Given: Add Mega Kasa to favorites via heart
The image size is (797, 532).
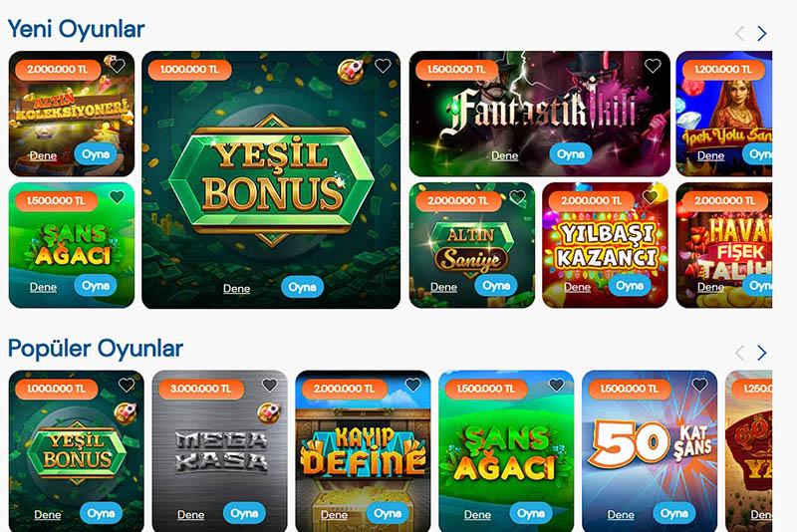Looking at the screenshot, I should [x=270, y=386].
